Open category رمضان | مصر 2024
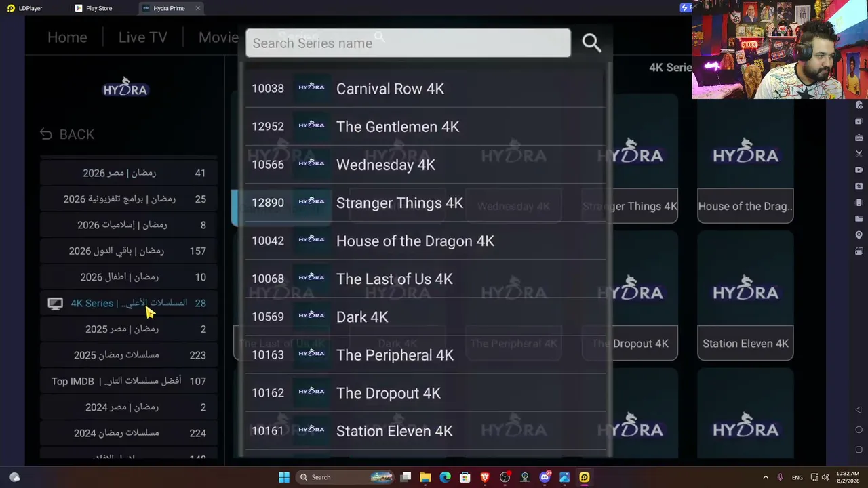Image resolution: width=868 pixels, height=488 pixels. (x=129, y=407)
